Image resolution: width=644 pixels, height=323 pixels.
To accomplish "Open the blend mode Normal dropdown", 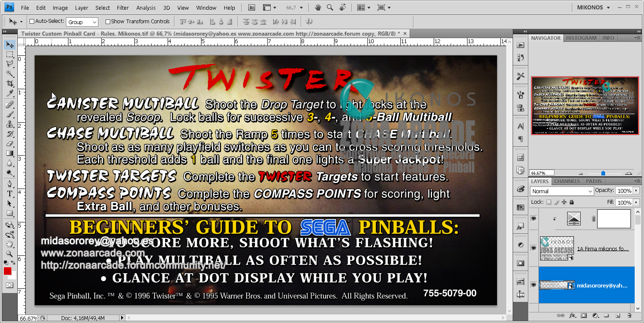I will point(562,191).
